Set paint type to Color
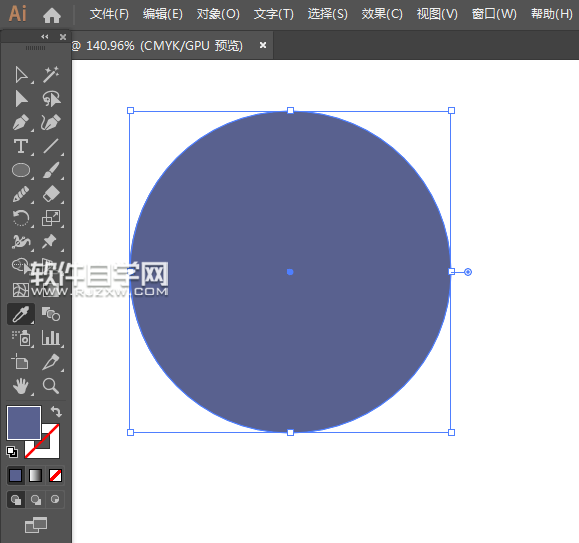The width and height of the screenshot is (579, 543). (16, 475)
